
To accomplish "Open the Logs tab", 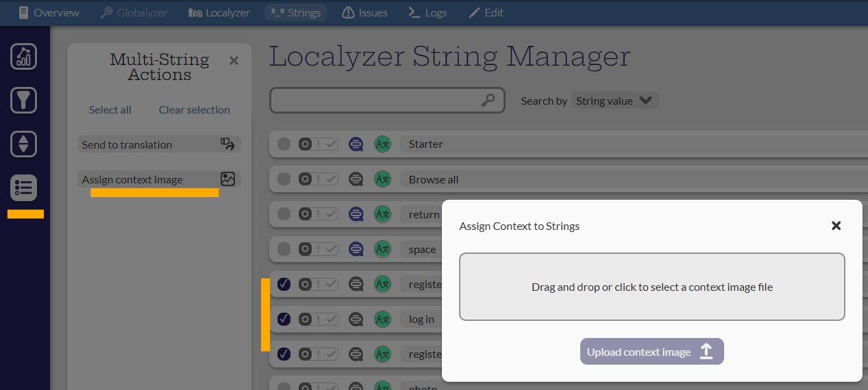I will [x=427, y=12].
